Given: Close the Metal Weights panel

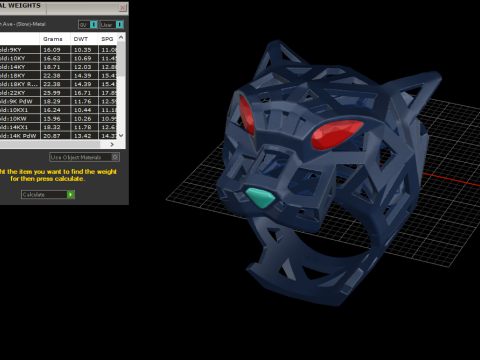Looking at the screenshot, I should tap(123, 7).
